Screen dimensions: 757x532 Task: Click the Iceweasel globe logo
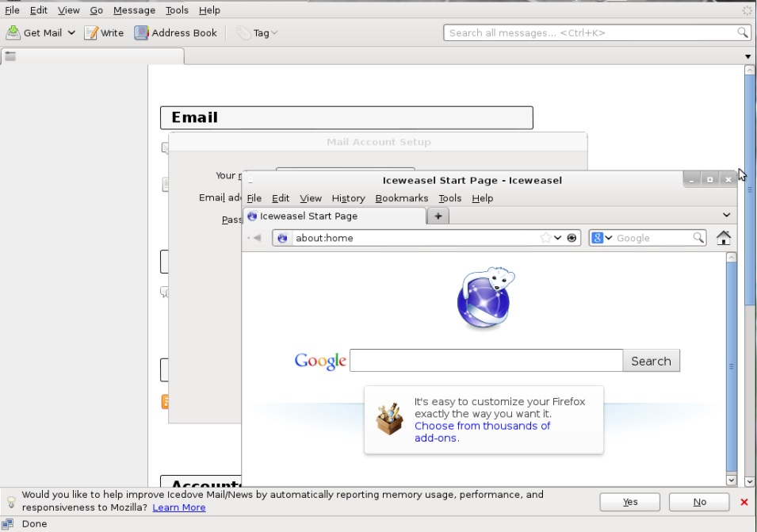486,298
